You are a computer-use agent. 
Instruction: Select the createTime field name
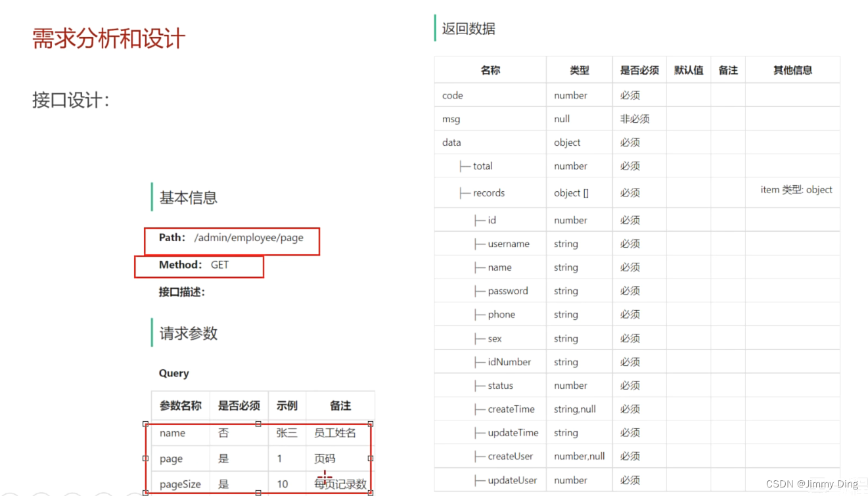tap(511, 409)
